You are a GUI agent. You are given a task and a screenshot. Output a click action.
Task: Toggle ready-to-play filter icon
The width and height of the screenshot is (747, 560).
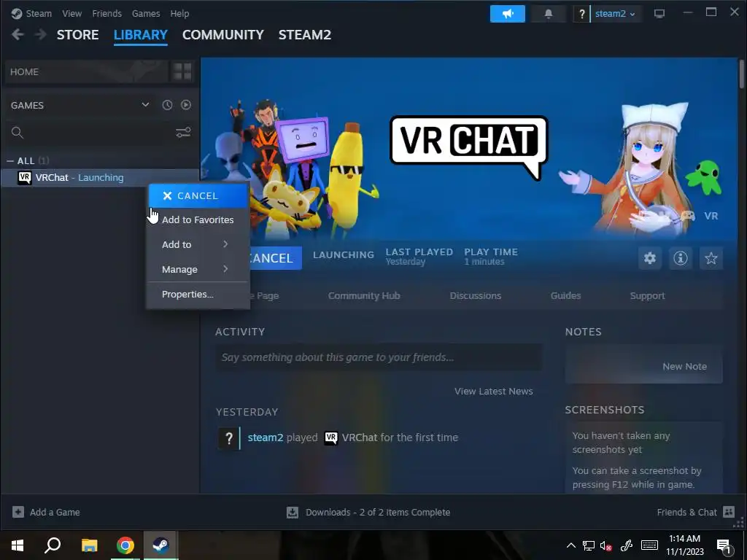pyautogui.click(x=186, y=105)
